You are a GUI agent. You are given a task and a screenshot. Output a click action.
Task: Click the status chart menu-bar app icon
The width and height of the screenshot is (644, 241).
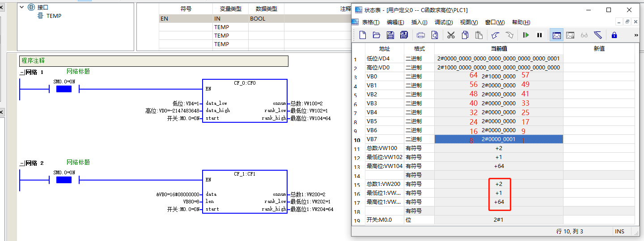click(355, 22)
